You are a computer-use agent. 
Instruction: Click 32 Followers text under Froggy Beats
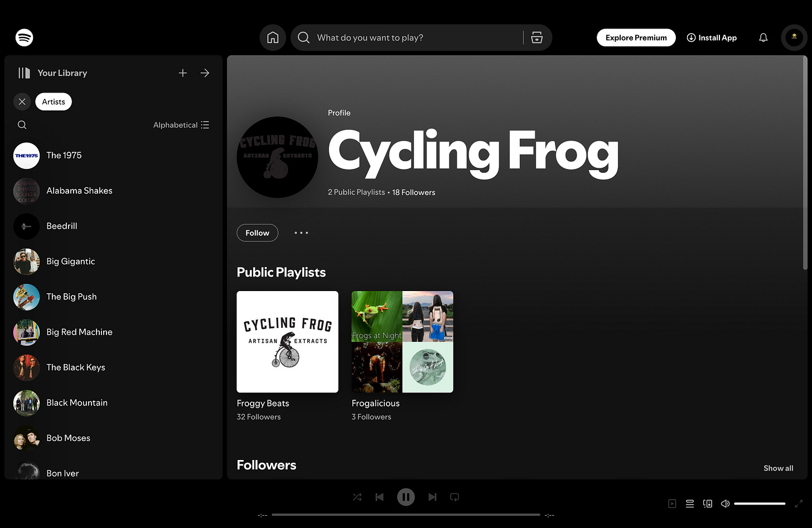[259, 417]
